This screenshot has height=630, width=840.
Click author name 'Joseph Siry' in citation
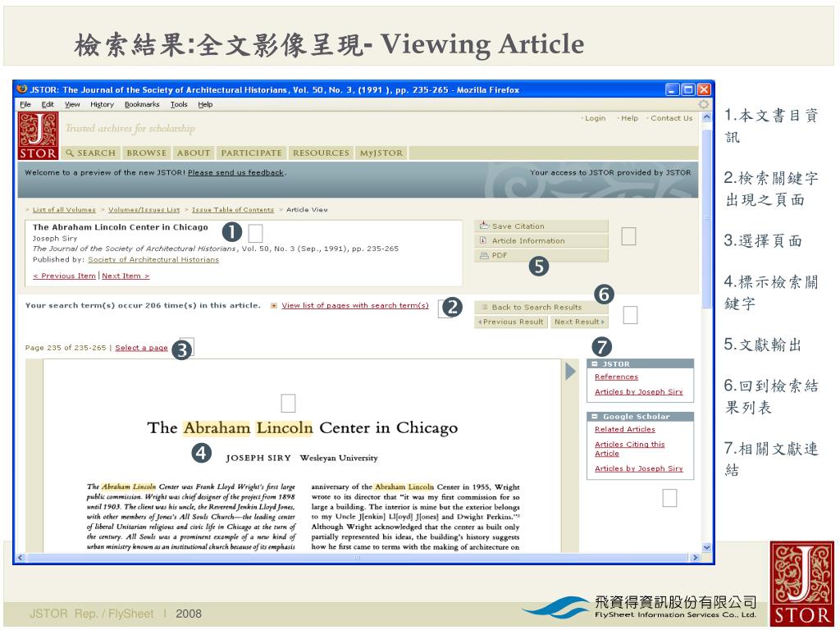coord(55,239)
